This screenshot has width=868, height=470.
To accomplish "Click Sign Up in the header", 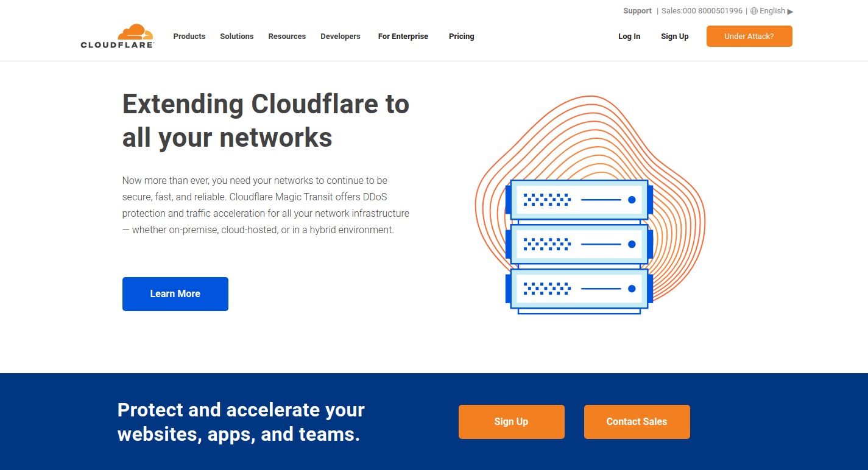I will [x=675, y=37].
